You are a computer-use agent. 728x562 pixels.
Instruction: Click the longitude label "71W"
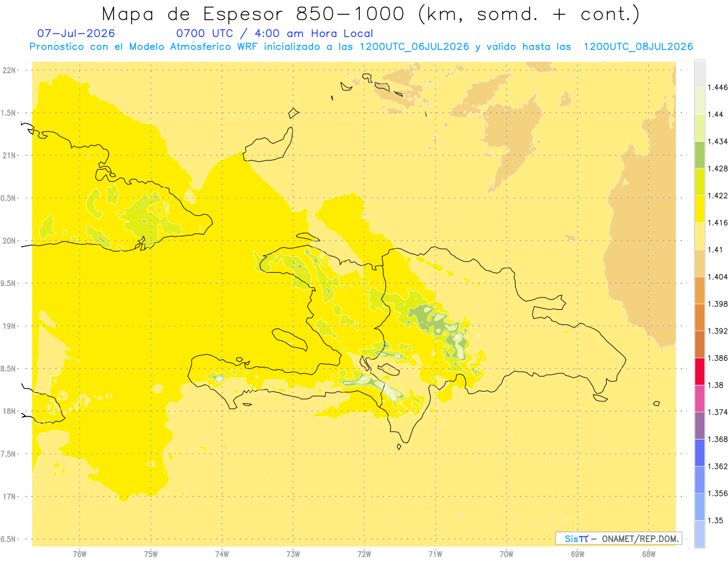coord(435,554)
